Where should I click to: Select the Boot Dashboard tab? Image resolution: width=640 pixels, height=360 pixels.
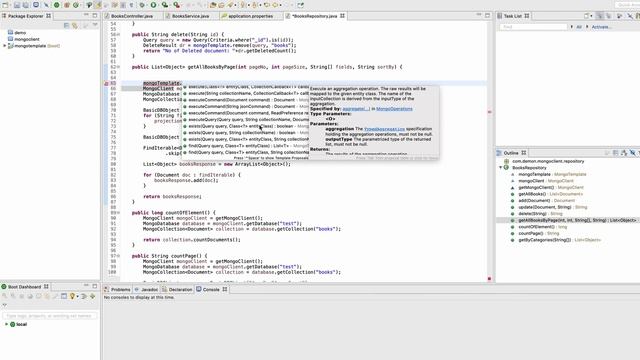[24, 287]
